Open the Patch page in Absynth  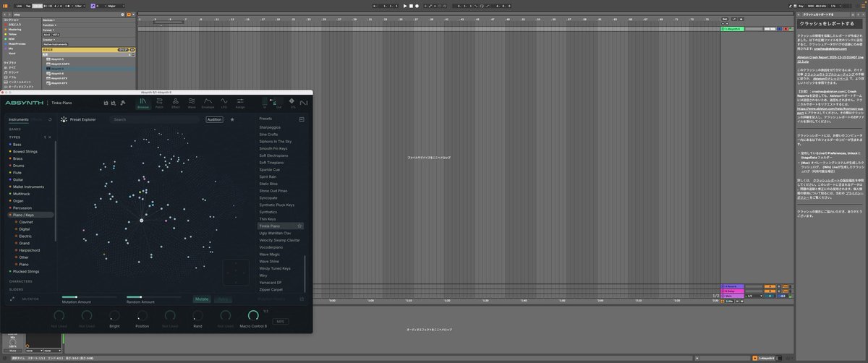(x=159, y=104)
